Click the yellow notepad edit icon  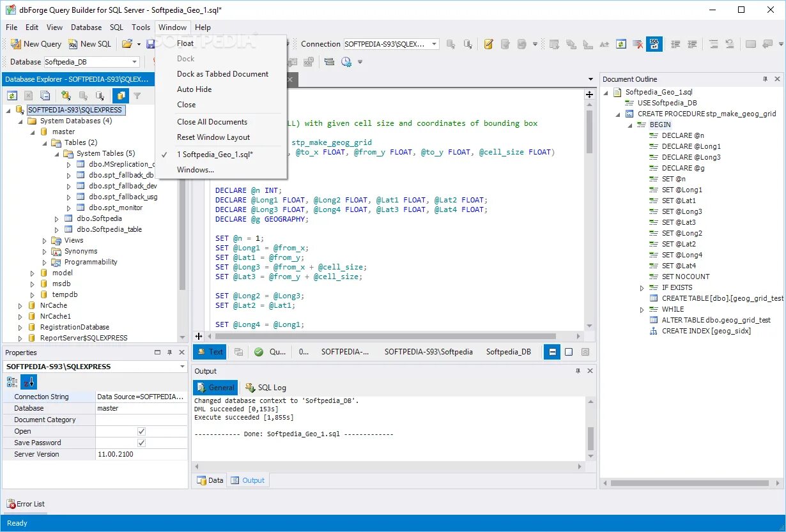pos(489,44)
